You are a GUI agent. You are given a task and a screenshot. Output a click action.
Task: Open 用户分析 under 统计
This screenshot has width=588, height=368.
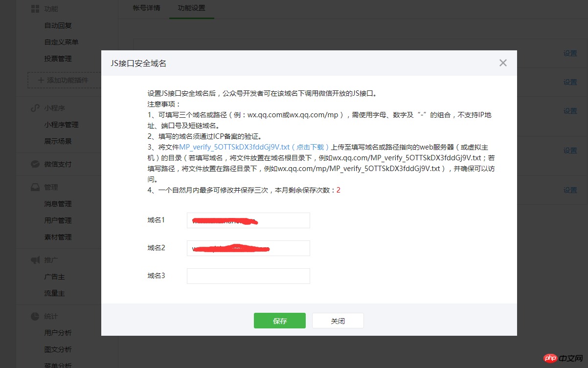pos(58,333)
